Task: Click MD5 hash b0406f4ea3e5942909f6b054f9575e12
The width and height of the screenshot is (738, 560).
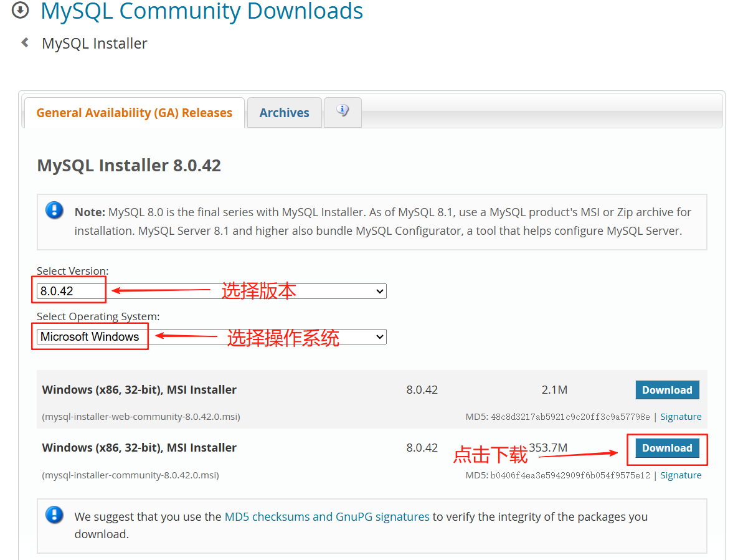Action: pos(570,475)
